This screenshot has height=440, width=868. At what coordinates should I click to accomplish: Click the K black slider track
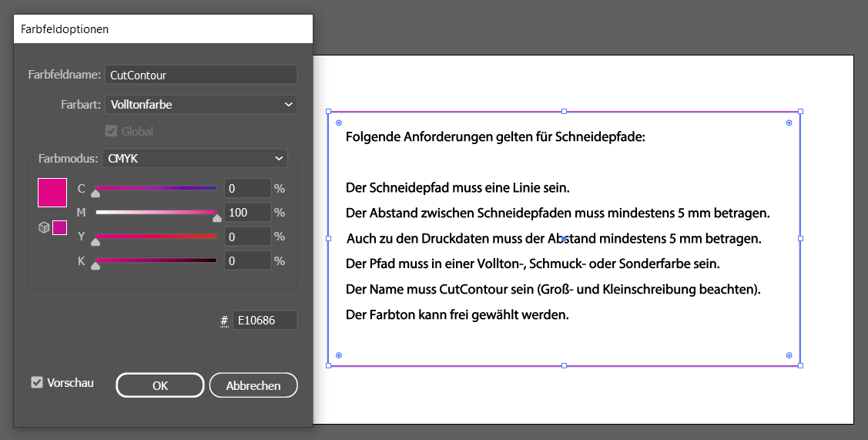(x=156, y=260)
